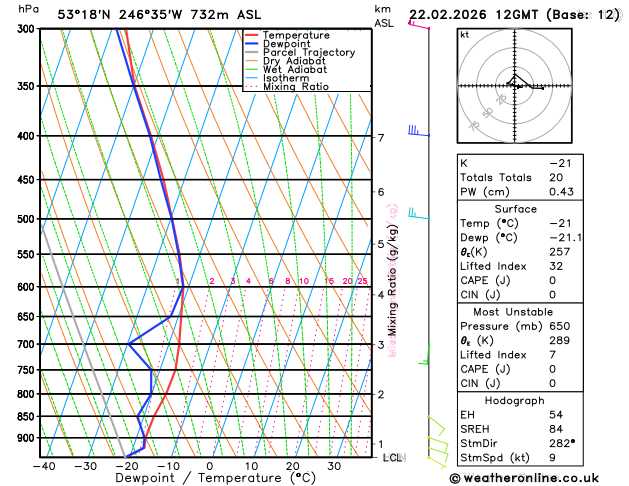Image resolution: width=629 pixels, height=486 pixels.
Task: Click the weatheronline.co.uk copyright link
Action: click(524, 478)
